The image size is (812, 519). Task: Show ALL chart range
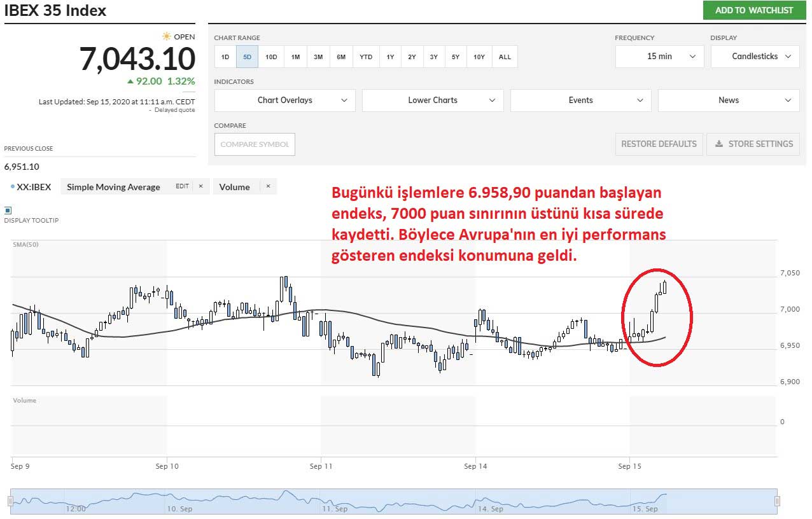[505, 57]
